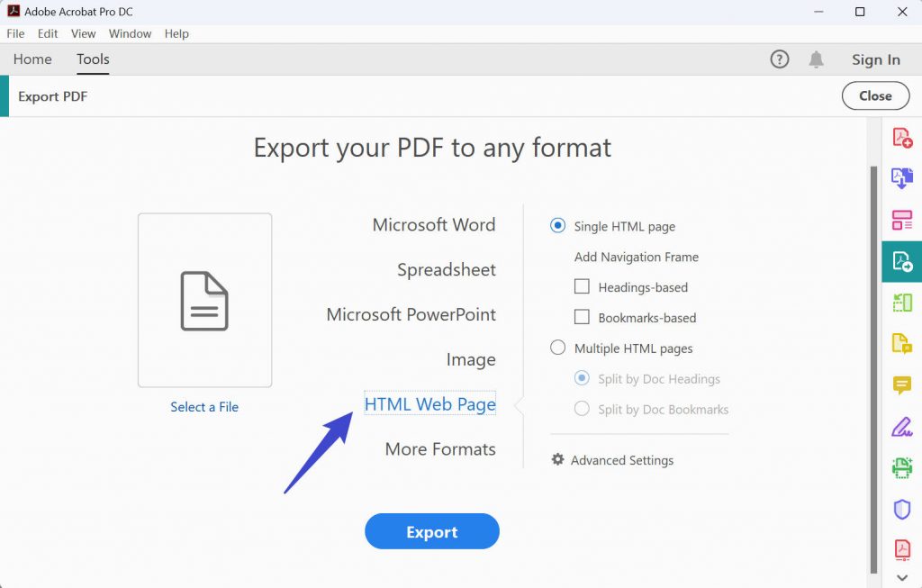This screenshot has height=588, width=922.
Task: Enable the Headings-based checkbox
Action: coord(580,286)
